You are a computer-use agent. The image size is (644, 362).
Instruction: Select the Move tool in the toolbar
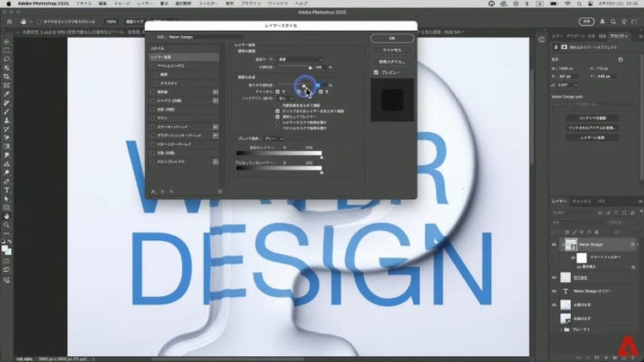pyautogui.click(x=6, y=40)
